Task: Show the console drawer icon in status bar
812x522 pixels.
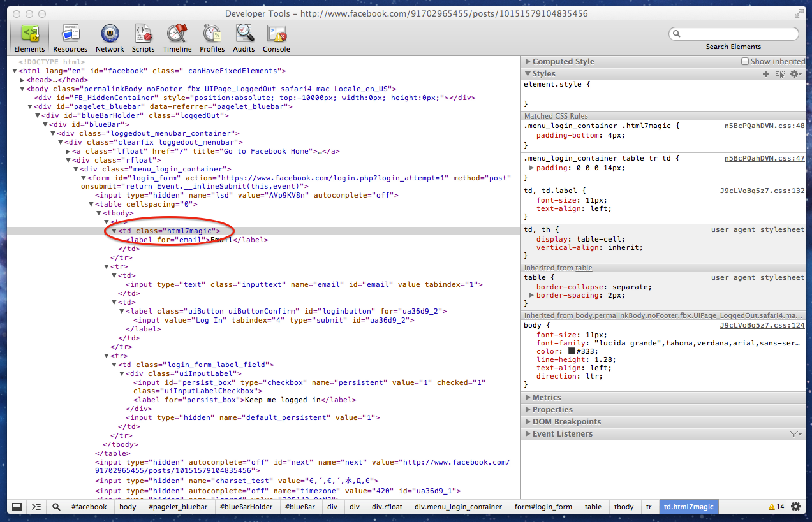Action: 37,507
